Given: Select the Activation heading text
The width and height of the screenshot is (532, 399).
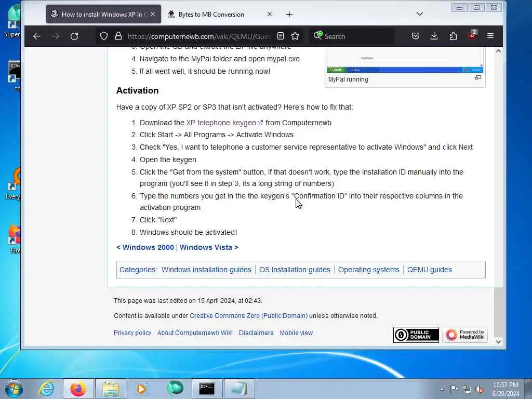Looking at the screenshot, I should 137,90.
